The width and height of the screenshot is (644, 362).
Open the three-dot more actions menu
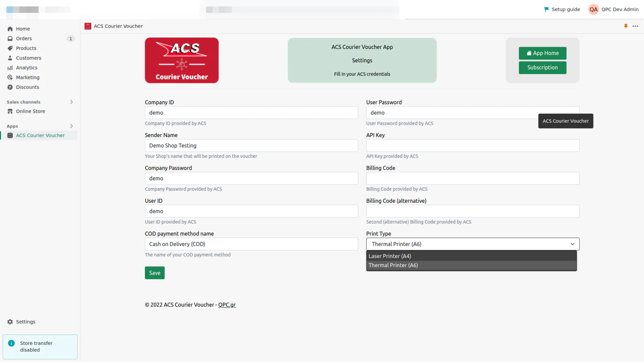coord(635,26)
